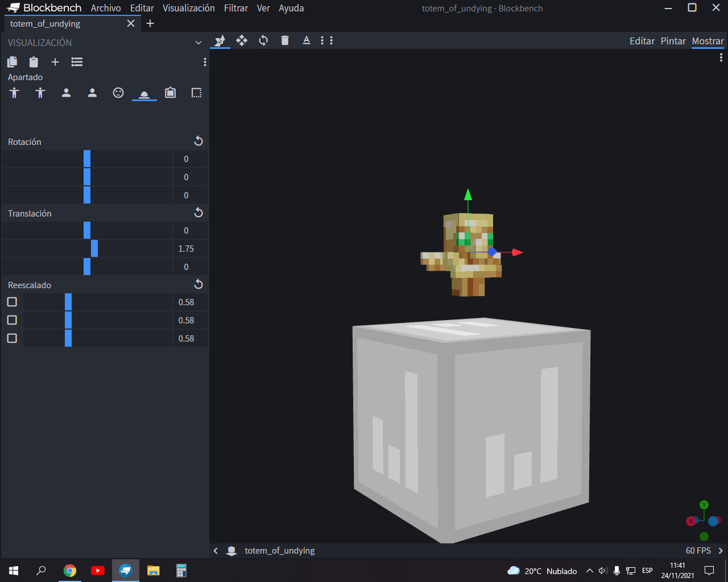728x582 pixels.
Task: Click the delete icon in the toolbar
Action: point(285,41)
